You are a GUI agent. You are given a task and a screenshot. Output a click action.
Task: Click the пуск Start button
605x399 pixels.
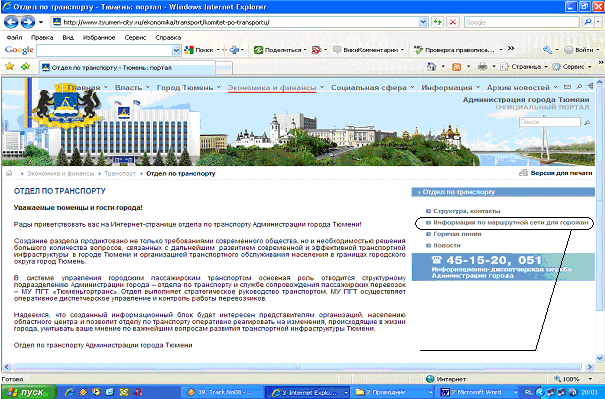pyautogui.click(x=29, y=392)
